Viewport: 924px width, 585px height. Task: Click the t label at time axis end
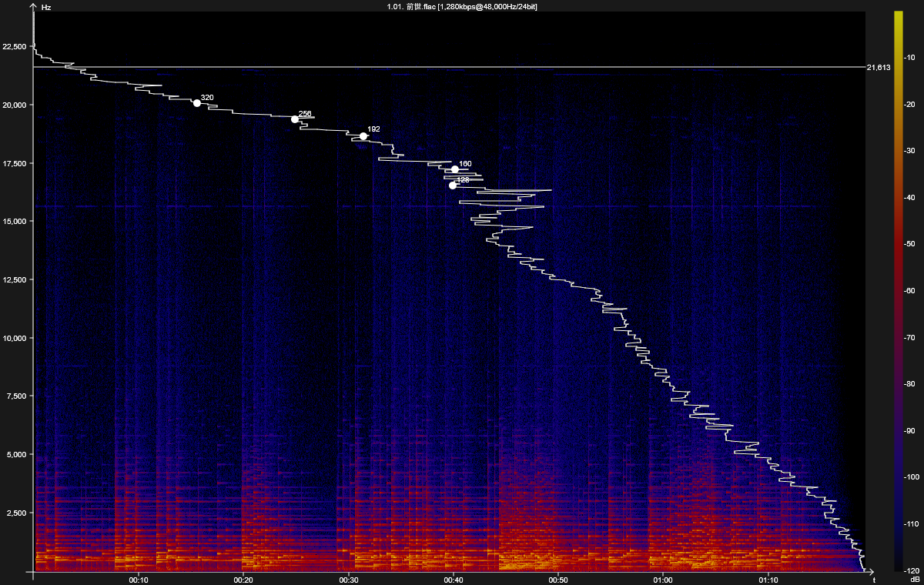click(x=874, y=580)
